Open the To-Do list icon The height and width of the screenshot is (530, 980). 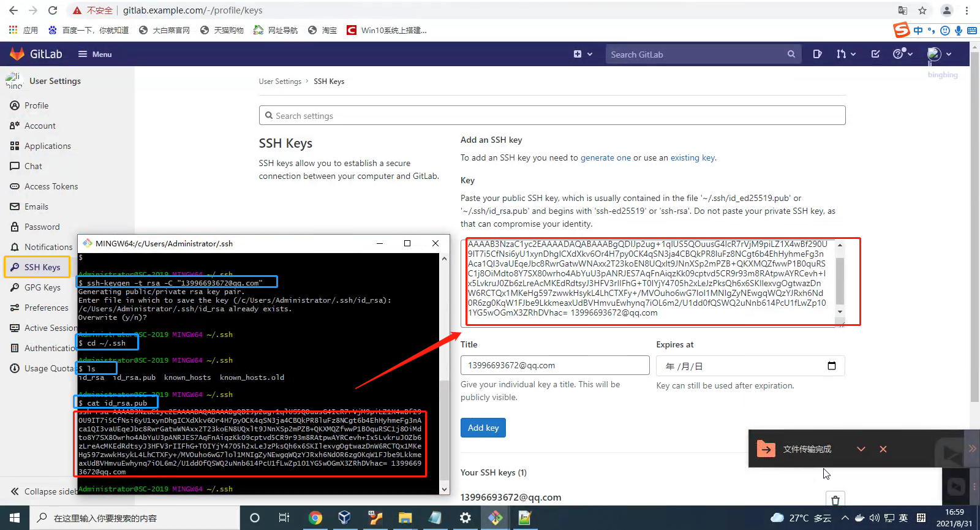pos(875,54)
